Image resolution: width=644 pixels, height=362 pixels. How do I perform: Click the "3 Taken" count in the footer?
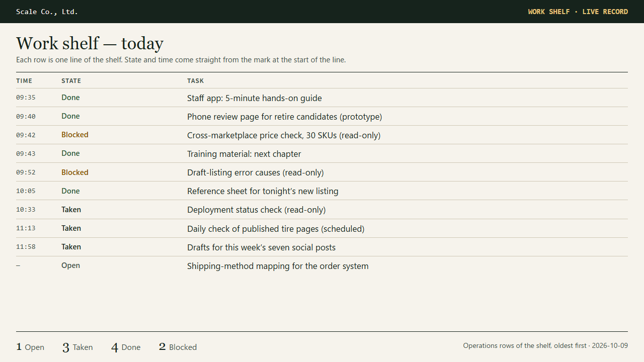[77, 347]
